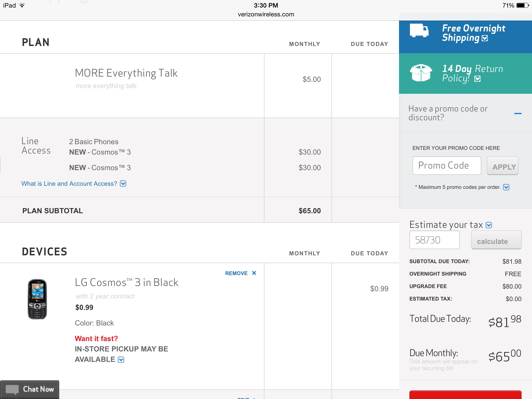Click the REMOVE link for LG Cosmos 3
The width and height of the screenshot is (532, 399).
pyautogui.click(x=236, y=273)
